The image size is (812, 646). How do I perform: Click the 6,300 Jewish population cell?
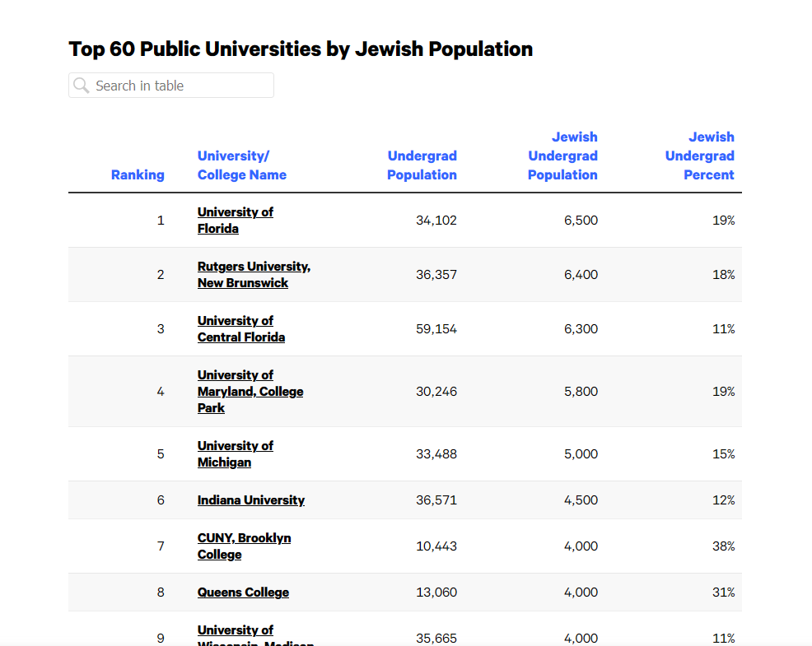(581, 329)
